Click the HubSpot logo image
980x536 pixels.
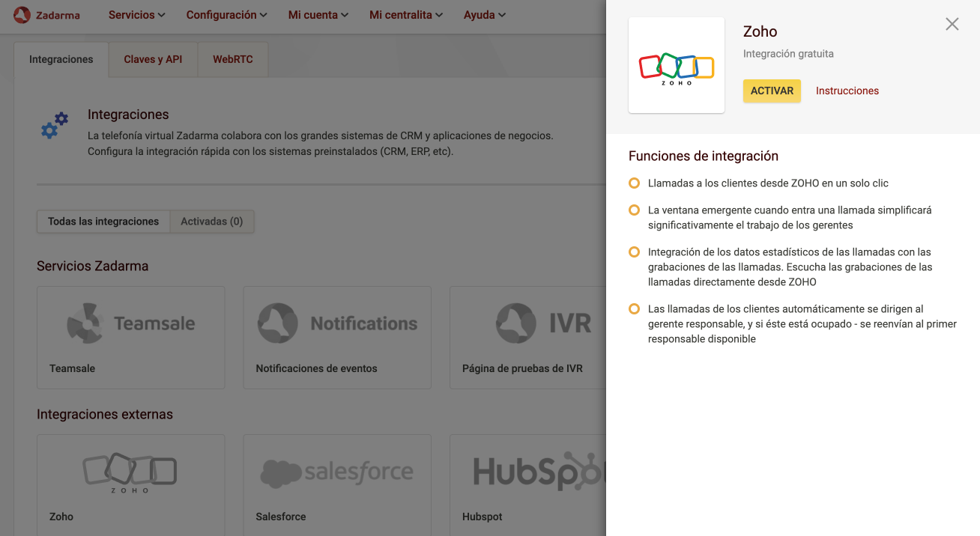tap(539, 472)
